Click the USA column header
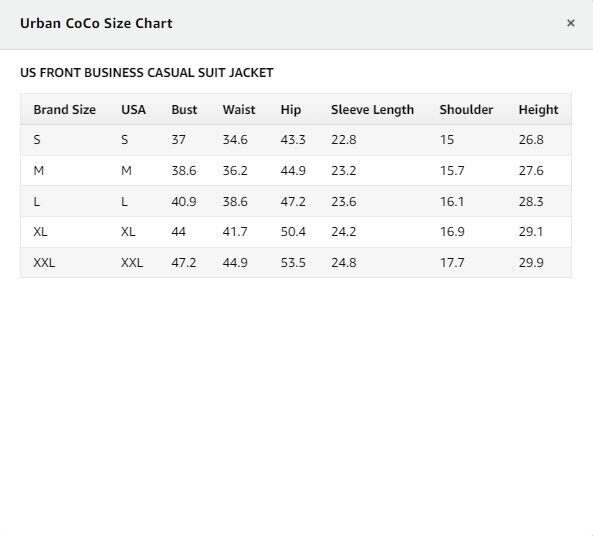593x536 pixels. tap(133, 110)
